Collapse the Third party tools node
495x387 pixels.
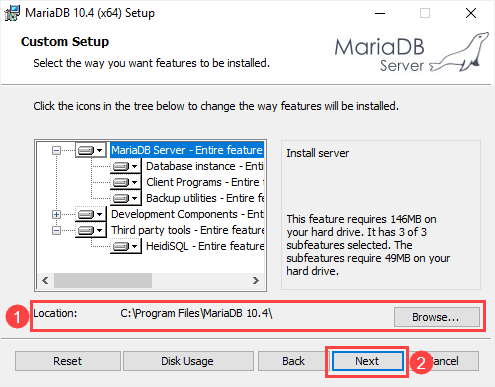point(56,230)
